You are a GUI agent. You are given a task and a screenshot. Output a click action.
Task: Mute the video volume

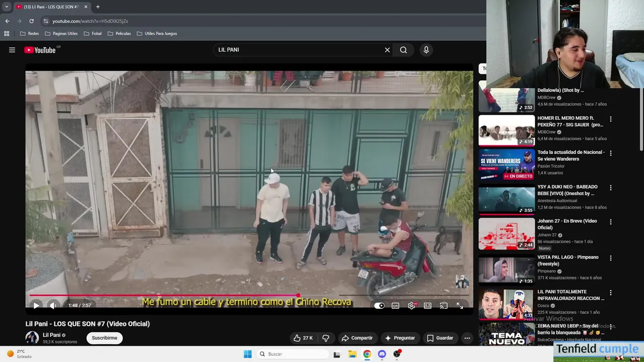coord(53,305)
